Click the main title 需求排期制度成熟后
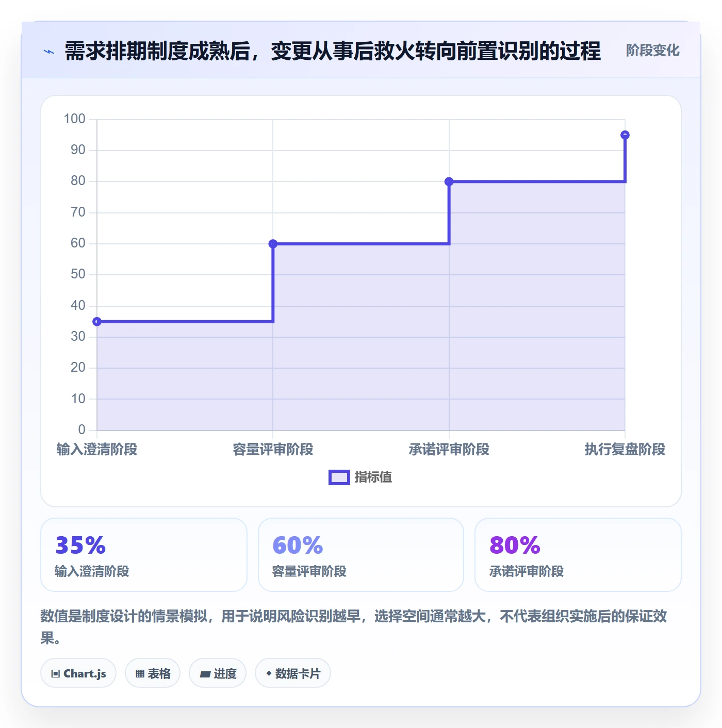722x728 pixels. click(x=333, y=51)
